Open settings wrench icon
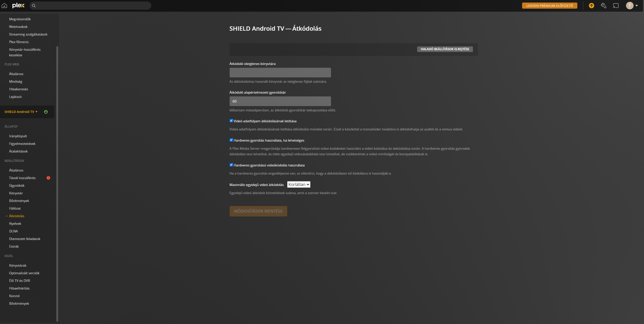This screenshot has width=644, height=324. coord(603,6)
